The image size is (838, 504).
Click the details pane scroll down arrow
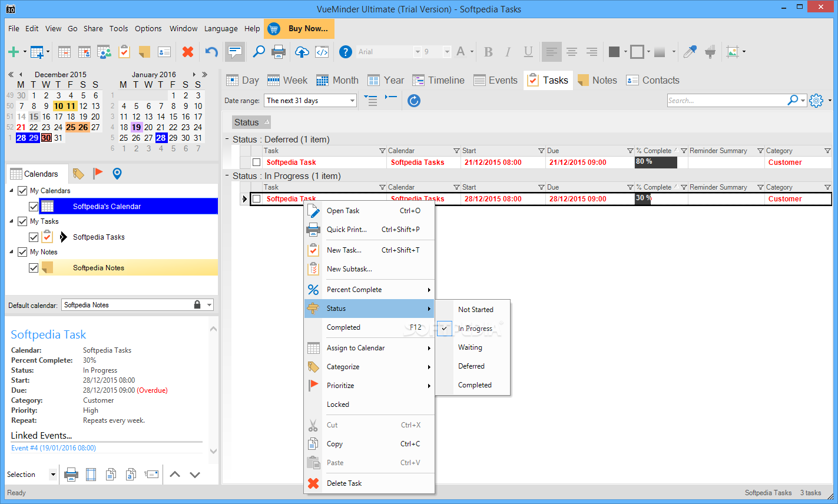(x=213, y=451)
